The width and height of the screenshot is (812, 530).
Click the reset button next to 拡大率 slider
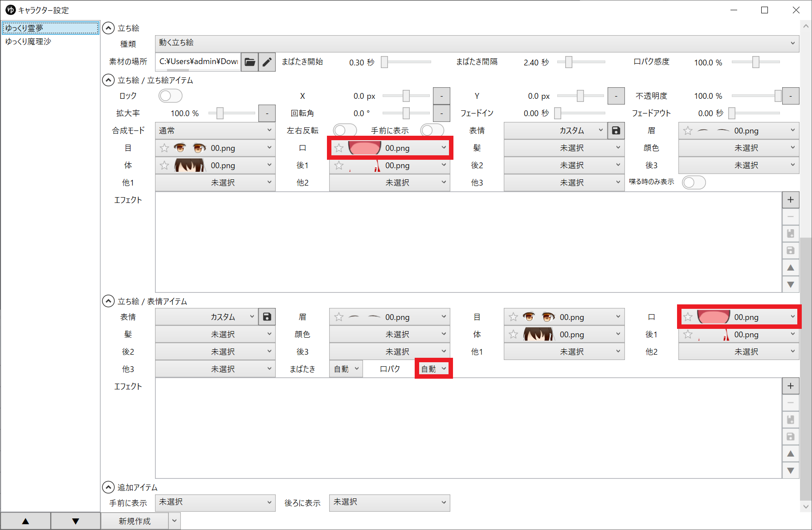[x=267, y=113]
